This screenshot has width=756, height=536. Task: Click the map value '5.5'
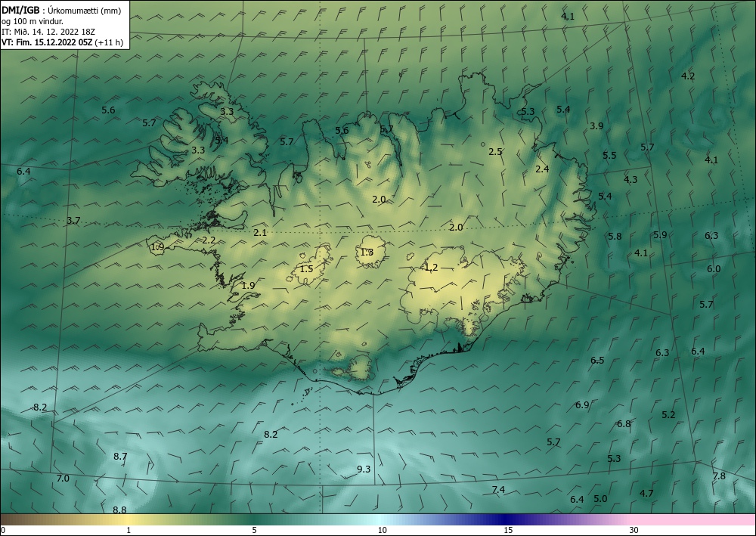click(609, 155)
